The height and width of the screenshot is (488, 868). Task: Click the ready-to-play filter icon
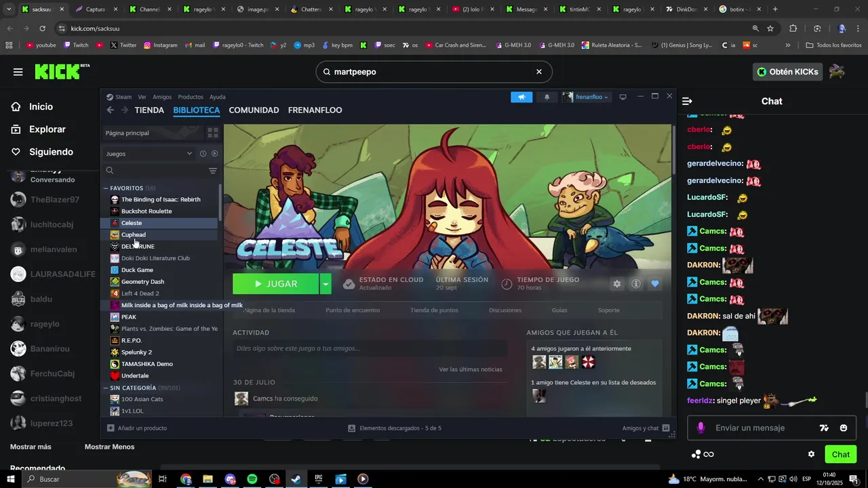(x=214, y=154)
